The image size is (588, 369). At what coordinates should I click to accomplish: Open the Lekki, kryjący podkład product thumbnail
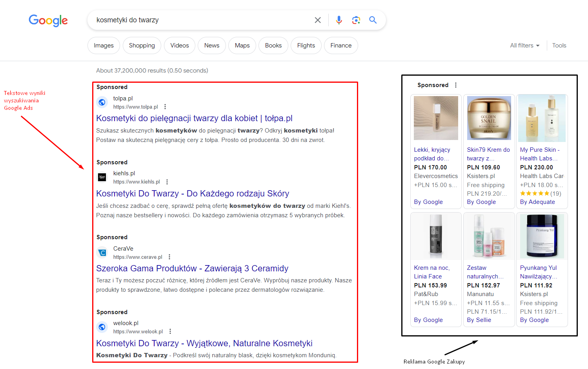pyautogui.click(x=436, y=118)
